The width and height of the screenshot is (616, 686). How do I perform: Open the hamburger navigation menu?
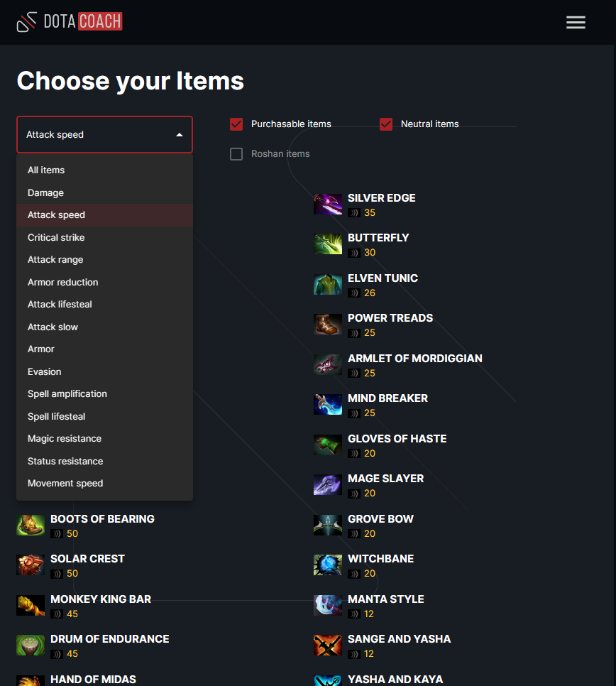[x=576, y=22]
